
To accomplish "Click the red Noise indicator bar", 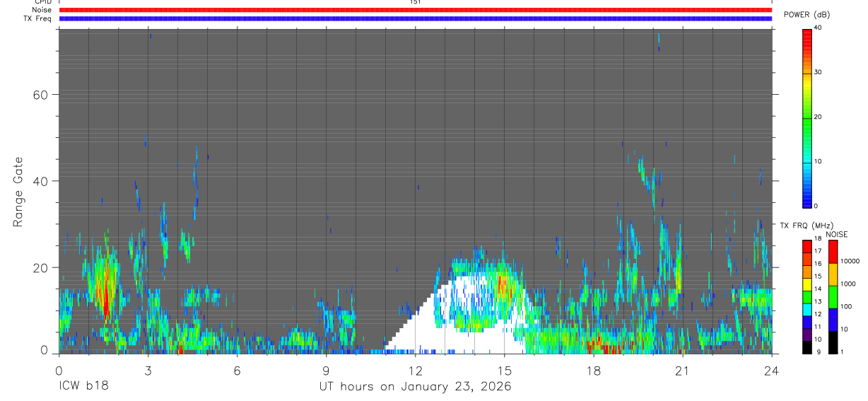I will [416, 11].
